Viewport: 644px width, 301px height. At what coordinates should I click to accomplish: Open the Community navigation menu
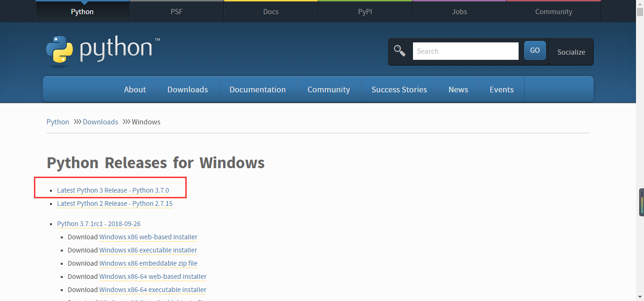pos(329,89)
